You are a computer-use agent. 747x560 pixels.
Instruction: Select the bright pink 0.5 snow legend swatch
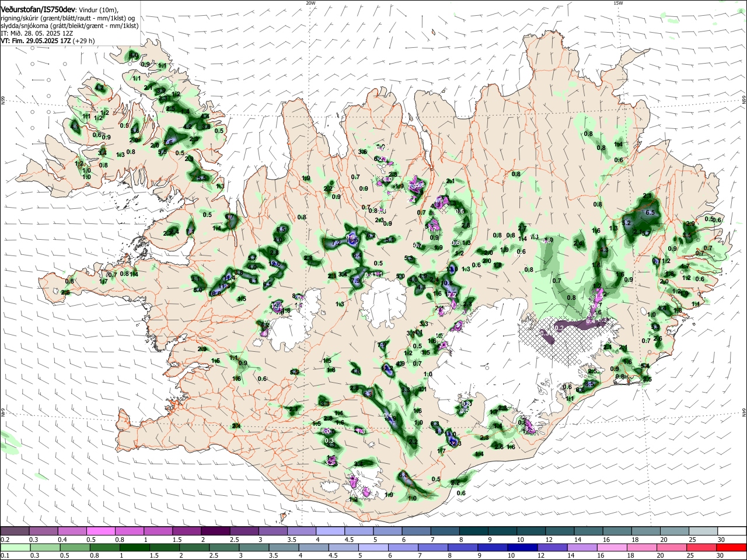click(x=100, y=531)
